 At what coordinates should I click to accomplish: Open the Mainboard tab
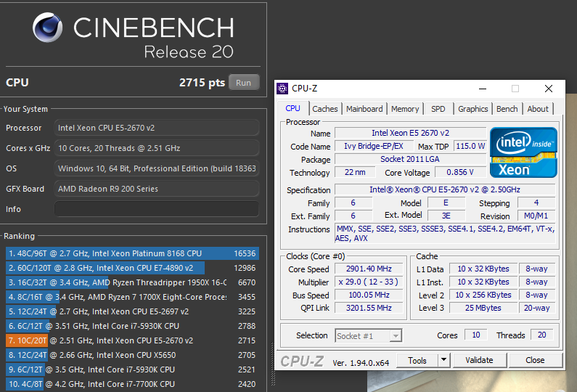coord(364,109)
